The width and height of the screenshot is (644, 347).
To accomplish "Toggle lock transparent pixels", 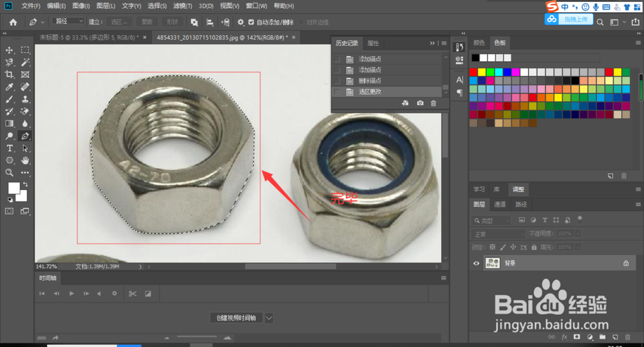I will (x=492, y=247).
